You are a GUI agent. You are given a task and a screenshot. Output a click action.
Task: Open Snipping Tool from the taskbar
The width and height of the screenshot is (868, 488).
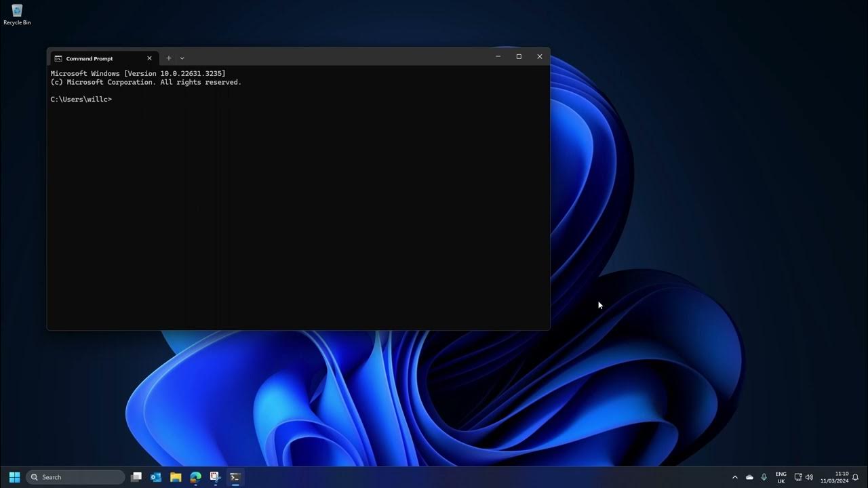[x=215, y=477]
